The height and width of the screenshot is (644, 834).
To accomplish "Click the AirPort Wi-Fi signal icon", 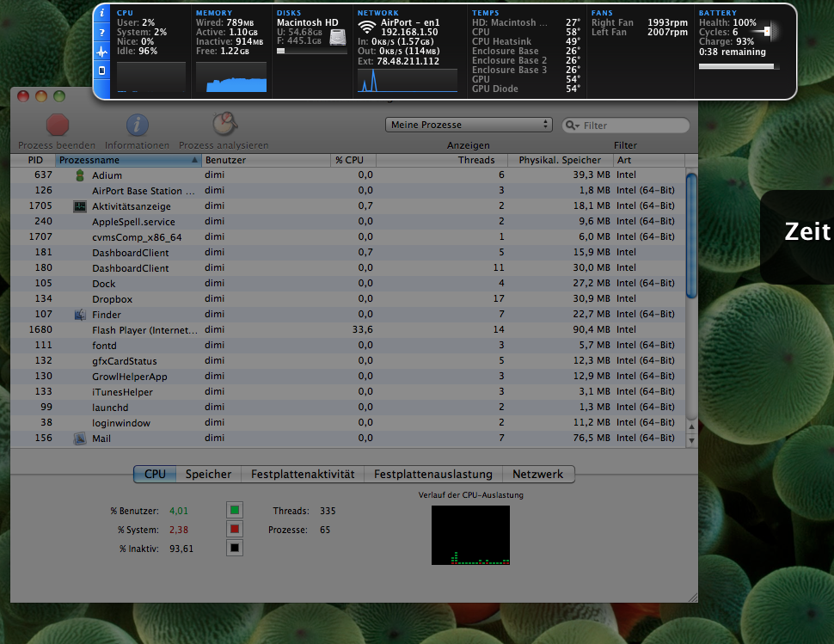I will (x=367, y=28).
